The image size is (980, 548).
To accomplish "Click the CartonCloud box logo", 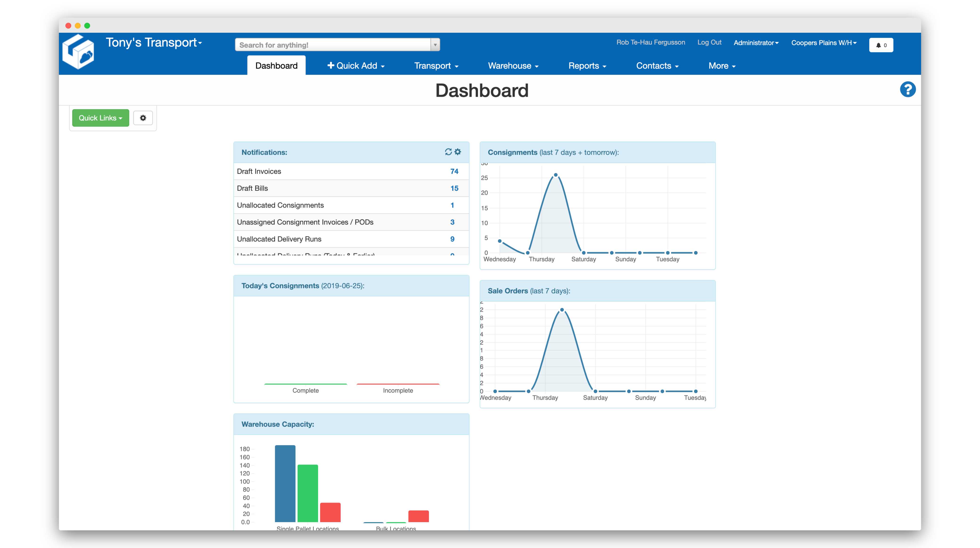I will [x=78, y=52].
